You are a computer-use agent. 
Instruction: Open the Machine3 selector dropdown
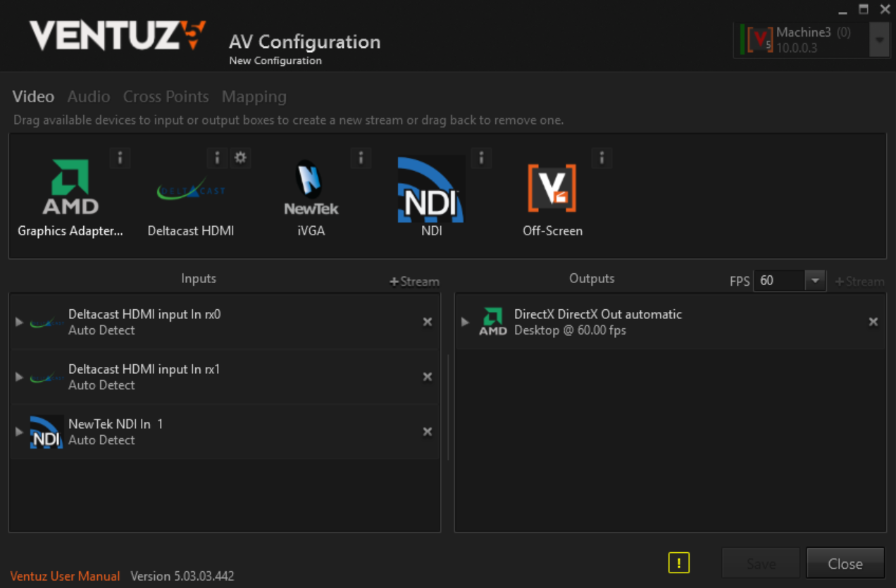click(x=879, y=40)
